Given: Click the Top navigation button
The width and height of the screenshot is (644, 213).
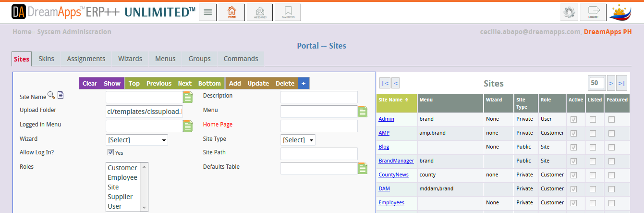Looking at the screenshot, I should (134, 83).
